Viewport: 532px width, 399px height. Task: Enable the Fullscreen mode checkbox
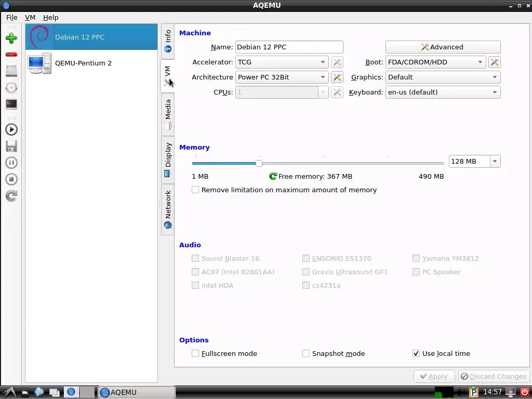click(195, 353)
